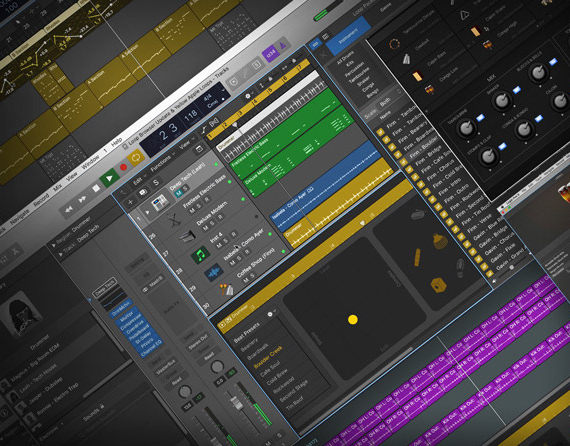570x446 pixels.
Task: Select the Fretless Electric Bass track icon
Action: coord(174,220)
